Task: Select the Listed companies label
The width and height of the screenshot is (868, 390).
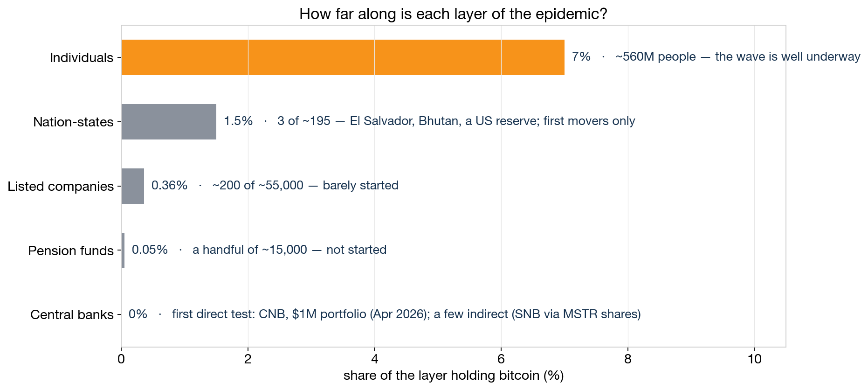Action: pyautogui.click(x=61, y=187)
